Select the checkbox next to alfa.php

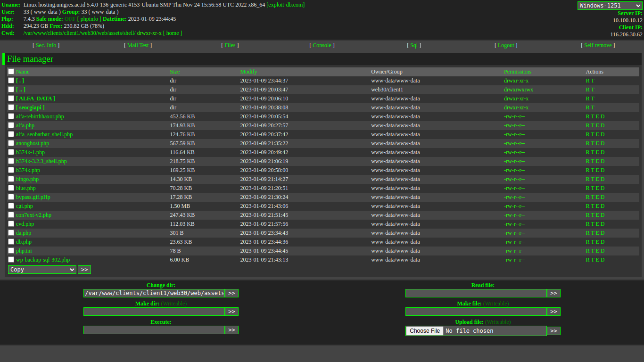(11, 125)
